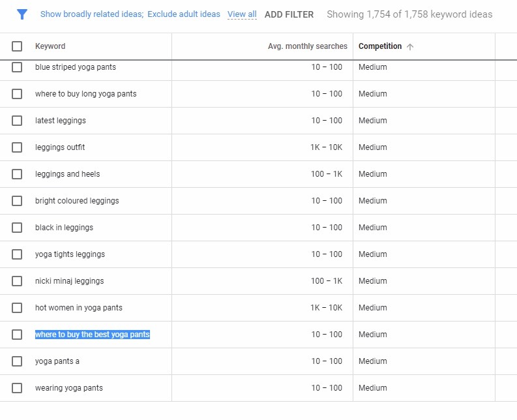Image resolution: width=517 pixels, height=420 pixels.
Task: Check the box for leggings outfit
Action: point(17,147)
